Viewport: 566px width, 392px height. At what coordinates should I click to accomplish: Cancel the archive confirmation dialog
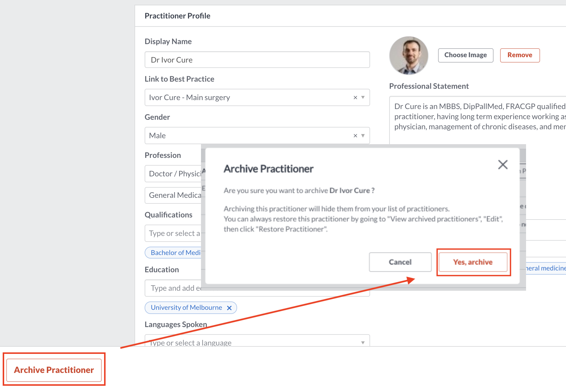tap(400, 262)
